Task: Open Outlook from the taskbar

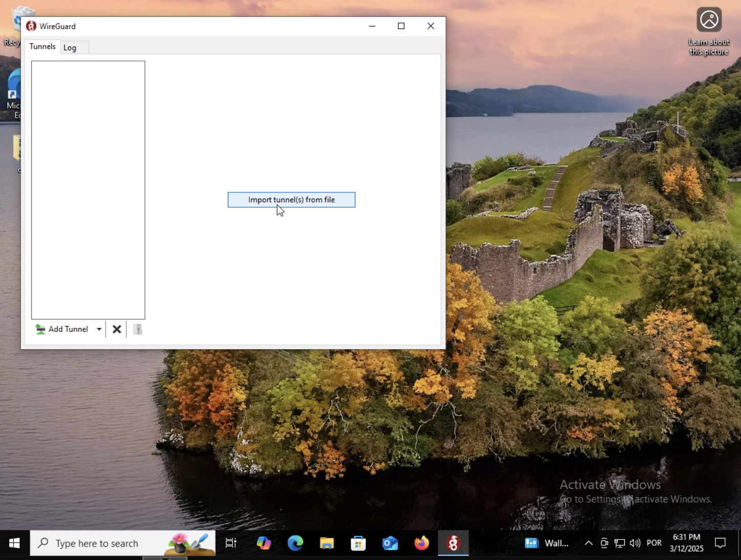Action: tap(390, 543)
